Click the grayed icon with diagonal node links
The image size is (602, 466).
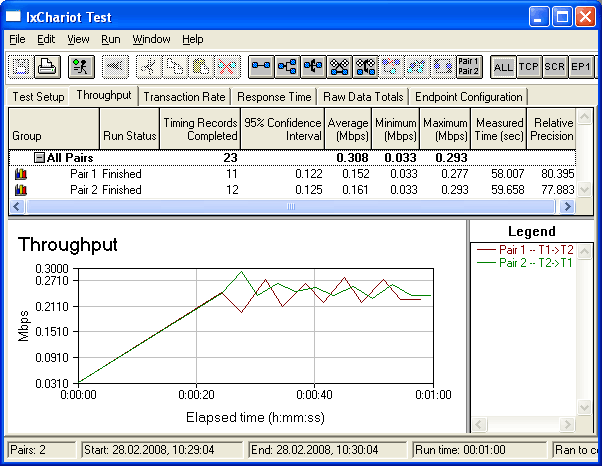point(418,67)
